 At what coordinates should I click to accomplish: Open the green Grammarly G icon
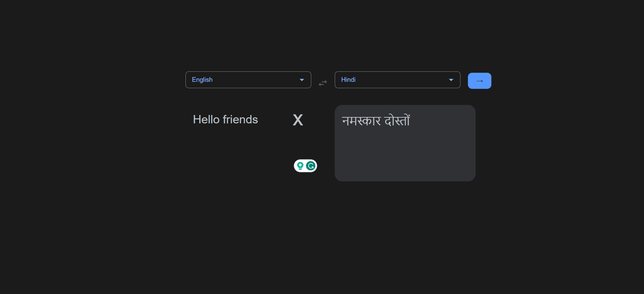click(311, 166)
